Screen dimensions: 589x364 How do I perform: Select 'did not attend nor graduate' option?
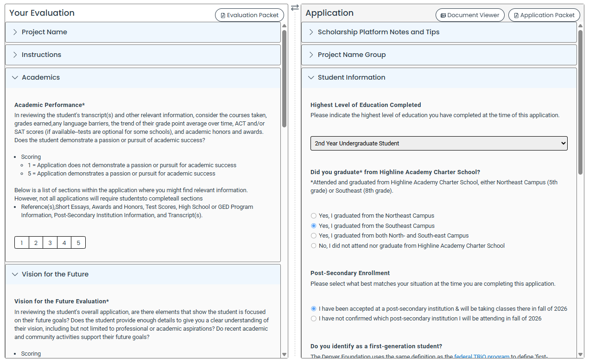click(314, 246)
